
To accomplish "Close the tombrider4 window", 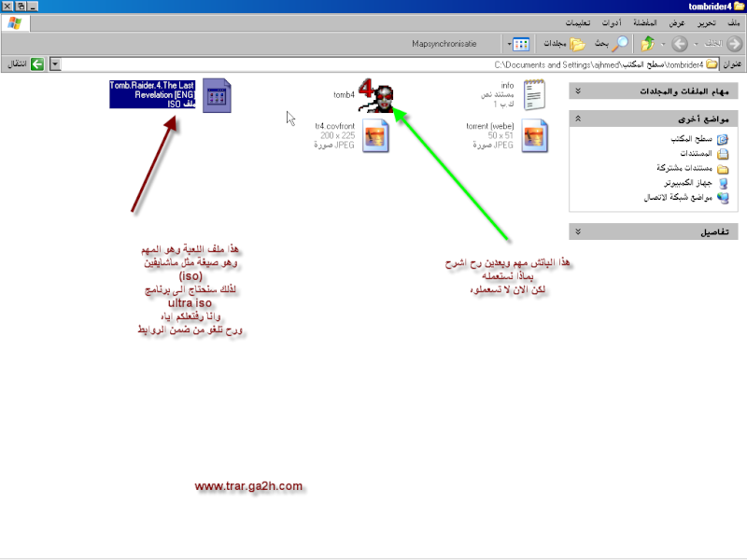I will pyautogui.click(x=7, y=7).
